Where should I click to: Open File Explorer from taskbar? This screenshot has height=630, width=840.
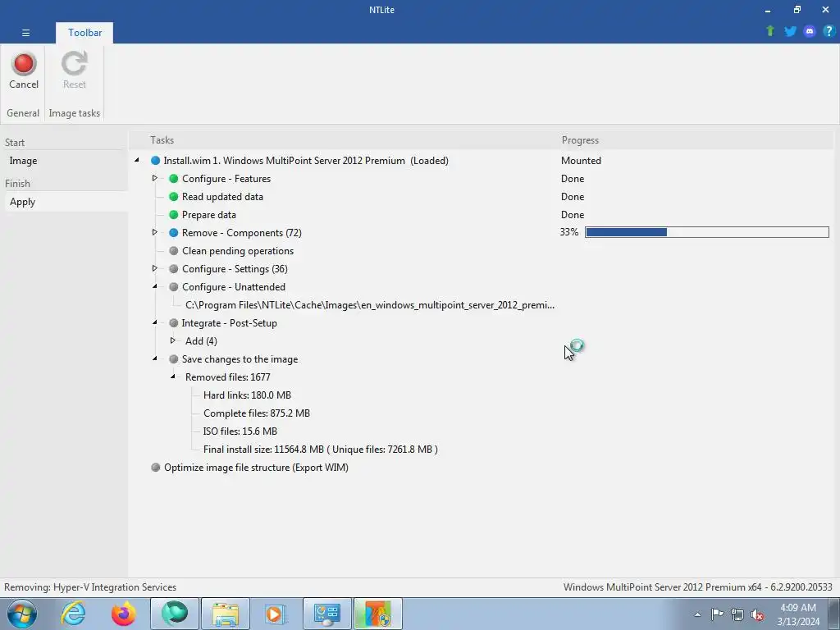coord(226,614)
